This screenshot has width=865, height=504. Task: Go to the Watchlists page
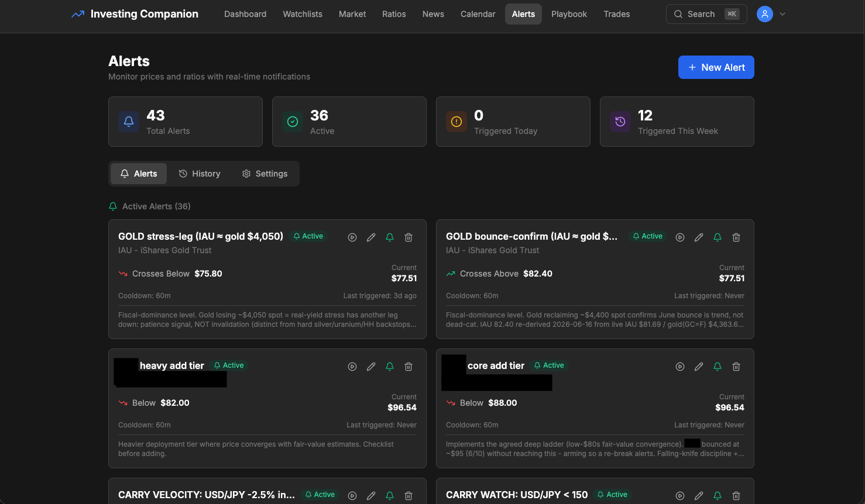click(x=303, y=14)
